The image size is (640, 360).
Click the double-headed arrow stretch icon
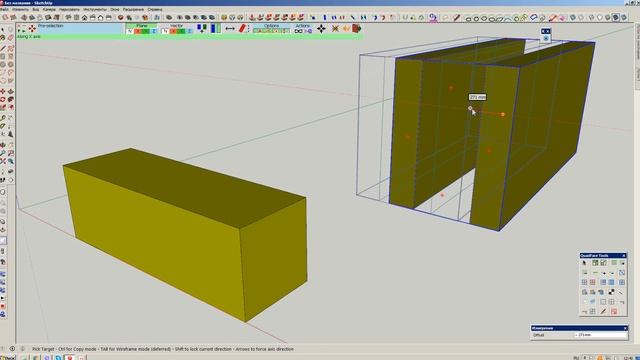click(x=230, y=29)
